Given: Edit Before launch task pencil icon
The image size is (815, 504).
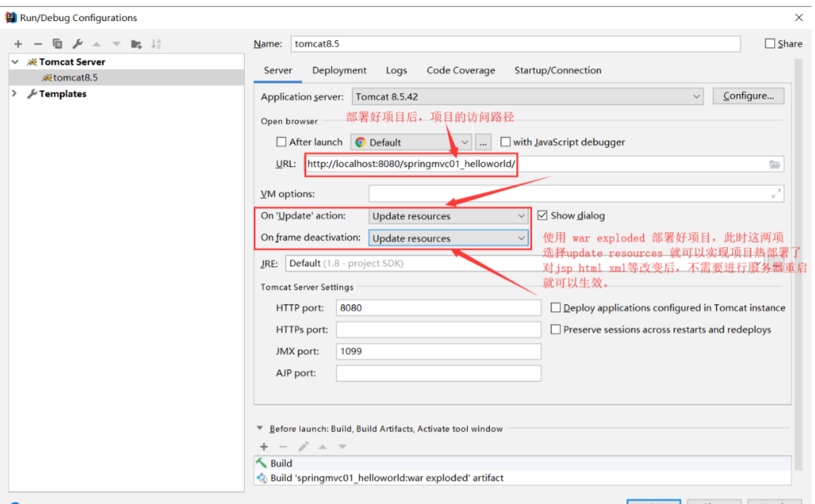Looking at the screenshot, I should (x=303, y=447).
